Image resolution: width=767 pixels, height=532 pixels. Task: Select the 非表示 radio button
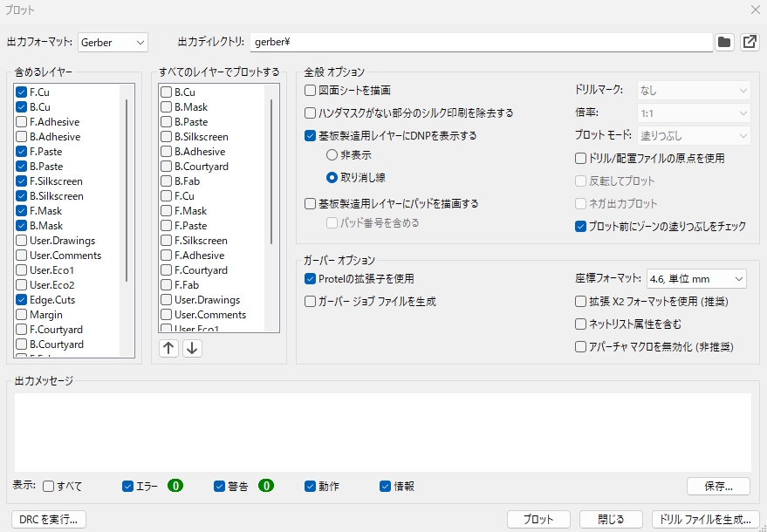332,154
